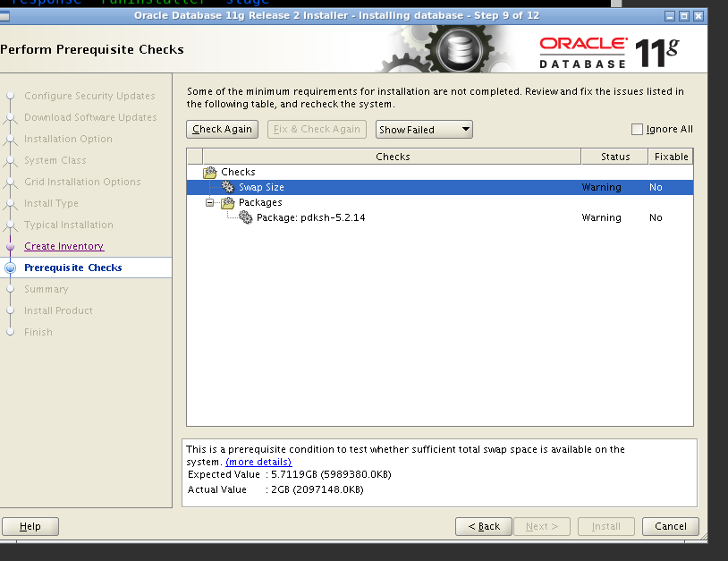Click the window menu icon in title bar

[4, 16]
